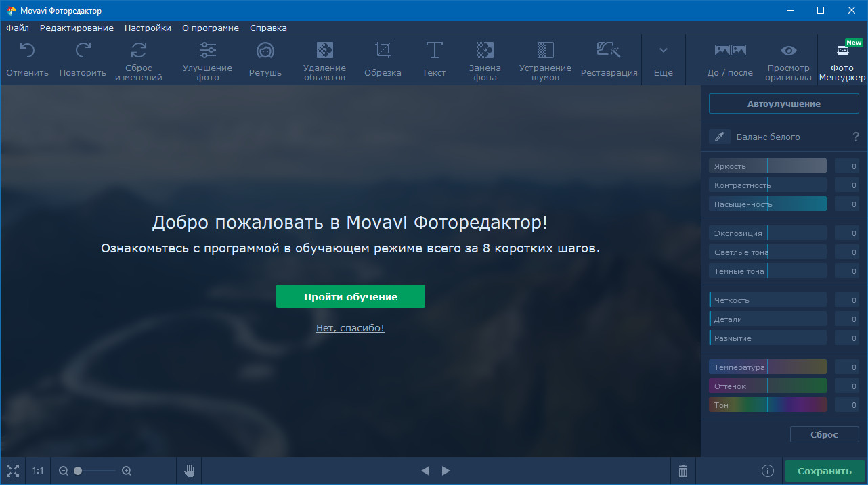
Task: Click the Яркость slider
Action: pyautogui.click(x=768, y=166)
